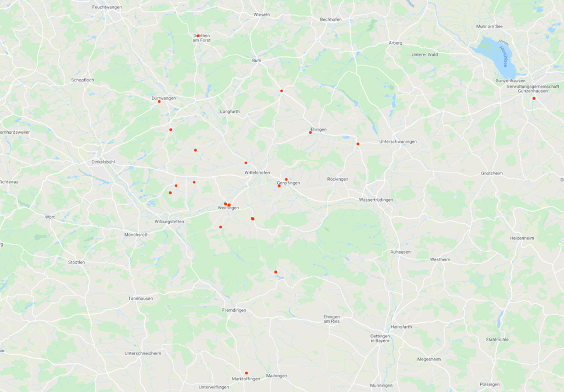Select the red marker at Dürrwangen

point(159,101)
